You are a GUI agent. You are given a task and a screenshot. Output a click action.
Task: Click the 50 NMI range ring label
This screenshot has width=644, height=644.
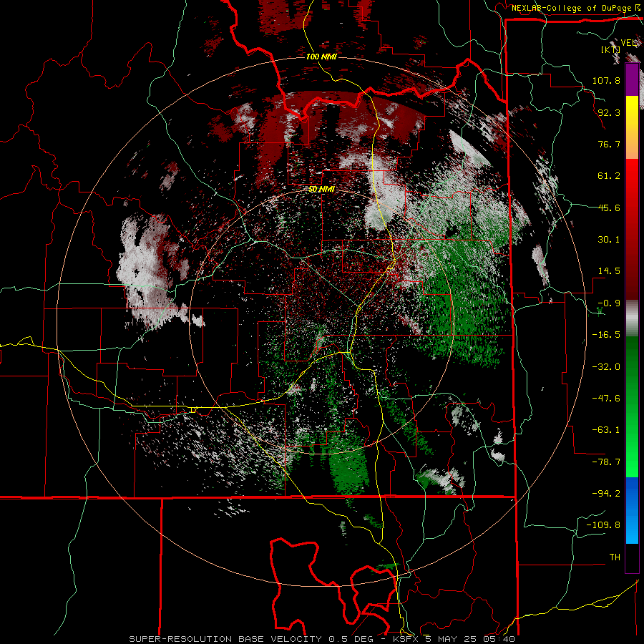321,190
